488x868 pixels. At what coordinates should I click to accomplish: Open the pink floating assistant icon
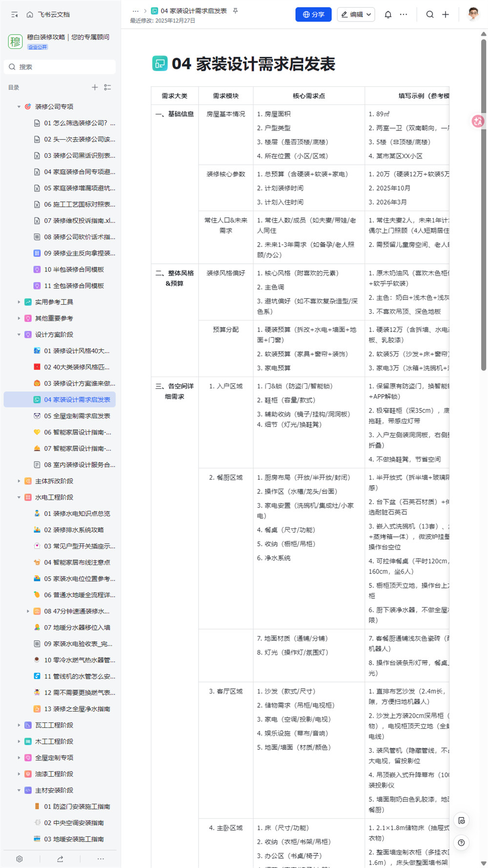[478, 121]
